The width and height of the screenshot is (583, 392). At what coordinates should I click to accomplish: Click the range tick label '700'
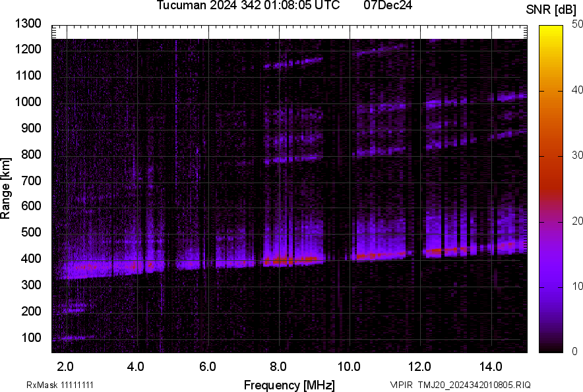point(31,181)
